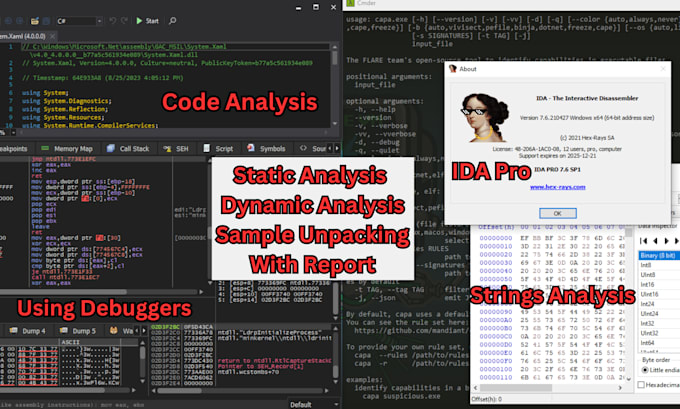Screen dimensions: 680x409
Task: Switch to the Breakpoints tab
Action: [13, 149]
